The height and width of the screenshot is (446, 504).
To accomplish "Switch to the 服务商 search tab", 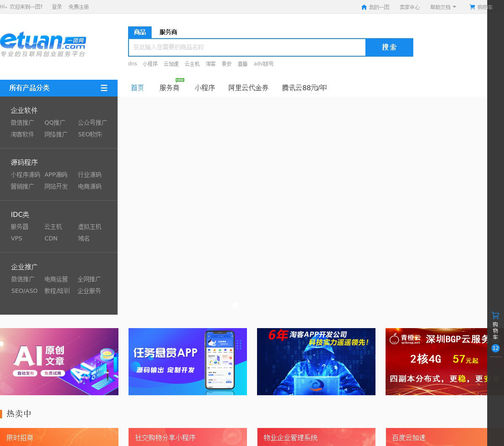I will coord(168,32).
